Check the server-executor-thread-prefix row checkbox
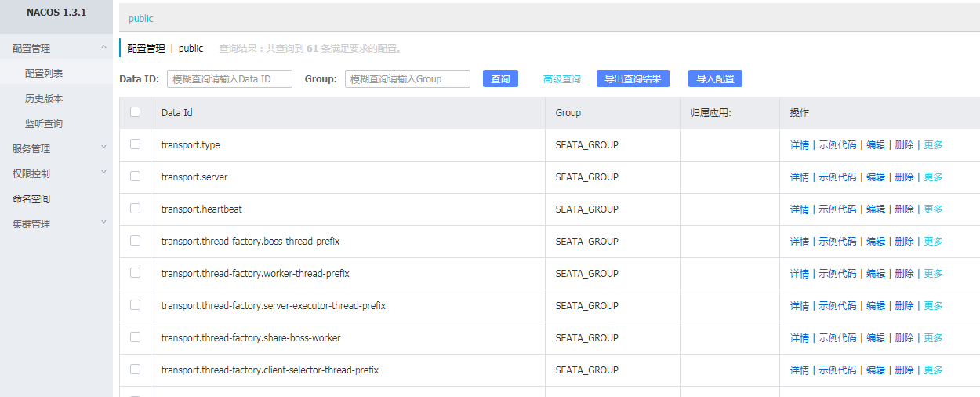980x397 pixels. 135,305
